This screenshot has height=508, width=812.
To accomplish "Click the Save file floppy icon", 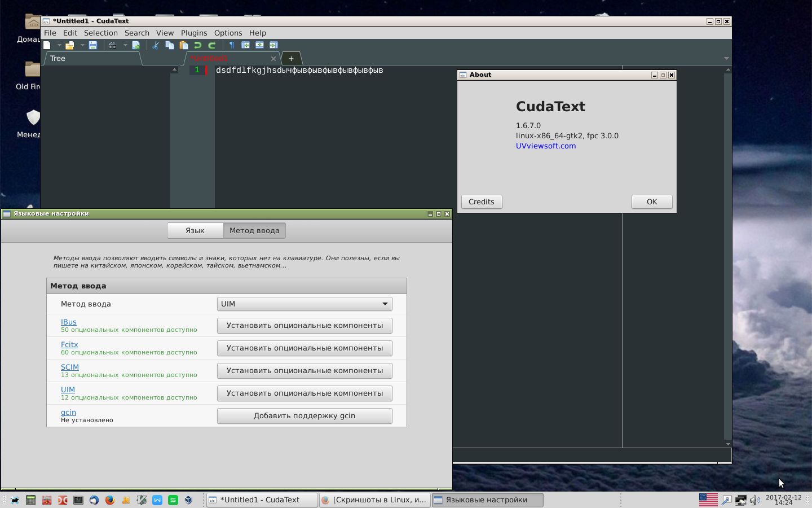I will (x=93, y=45).
